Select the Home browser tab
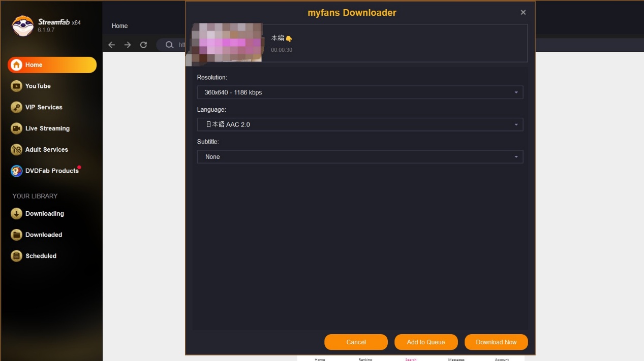Screen dimensions: 644x361 120,26
